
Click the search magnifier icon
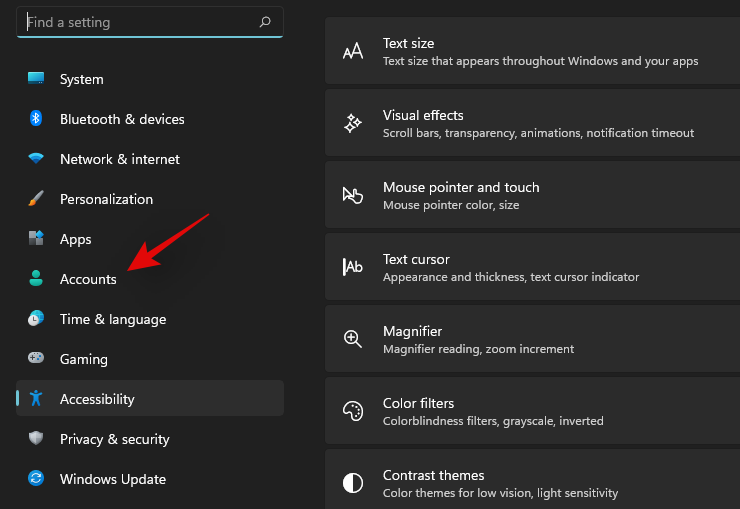(265, 21)
